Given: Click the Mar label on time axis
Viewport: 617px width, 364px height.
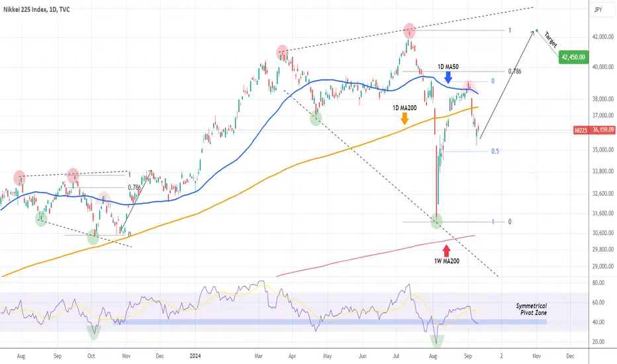Looking at the screenshot, I should (259, 356).
